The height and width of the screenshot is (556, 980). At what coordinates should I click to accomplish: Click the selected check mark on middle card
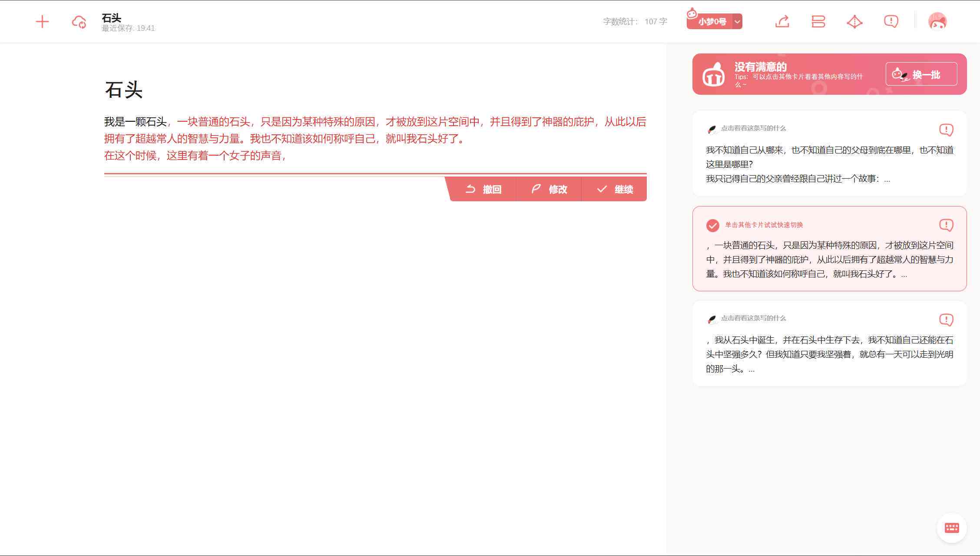tap(712, 225)
